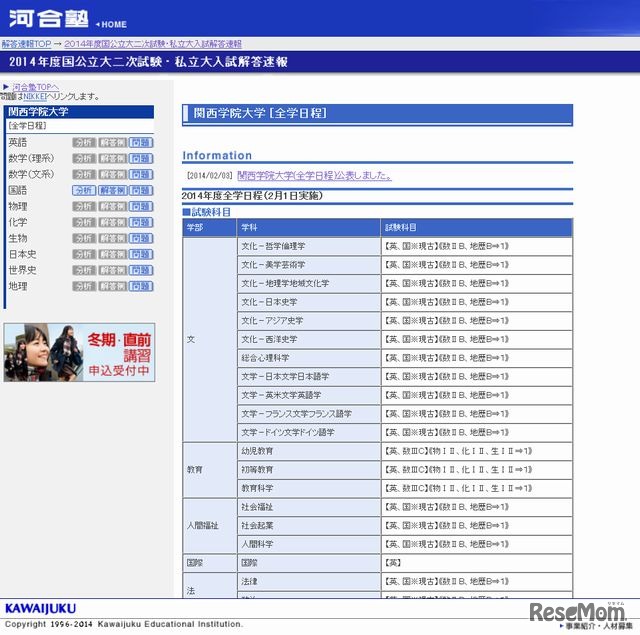Select the 社会起業 table cell

coord(309,526)
